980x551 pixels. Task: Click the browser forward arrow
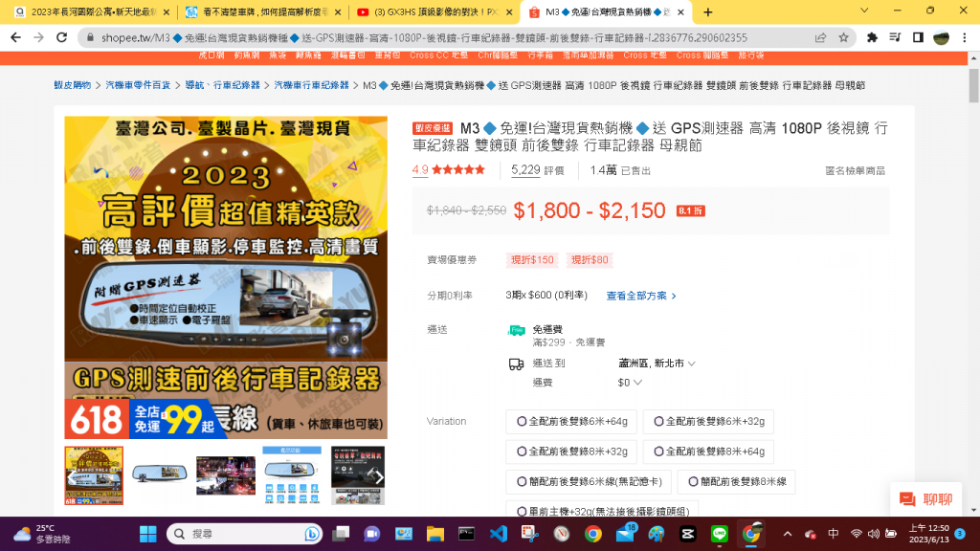[38, 37]
